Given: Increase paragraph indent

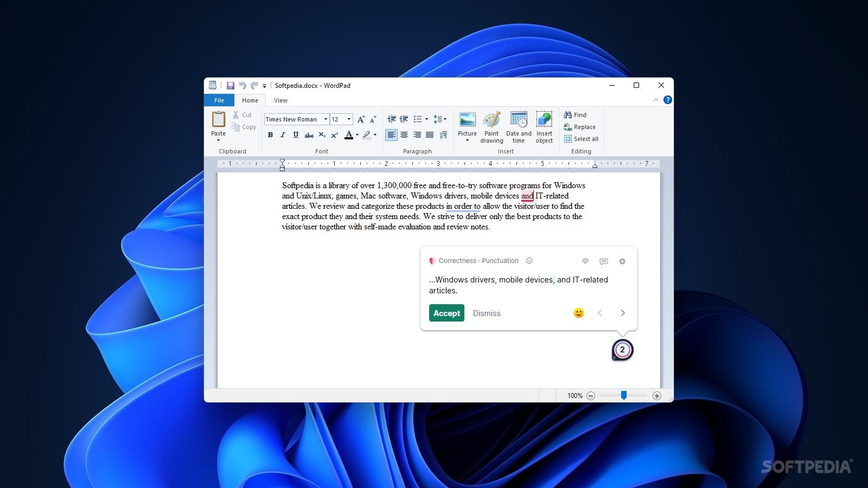Looking at the screenshot, I should (404, 119).
